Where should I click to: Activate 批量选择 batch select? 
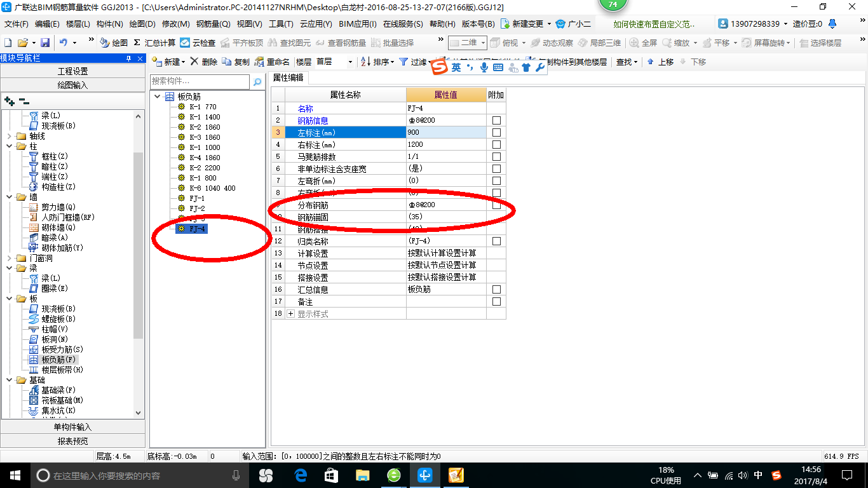pos(392,43)
